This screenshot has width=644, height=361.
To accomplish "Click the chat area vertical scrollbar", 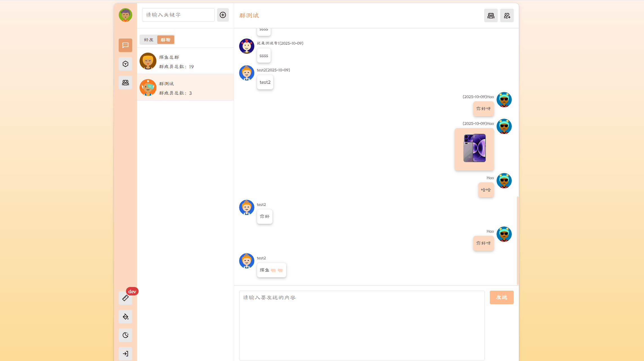I will coord(518,241).
